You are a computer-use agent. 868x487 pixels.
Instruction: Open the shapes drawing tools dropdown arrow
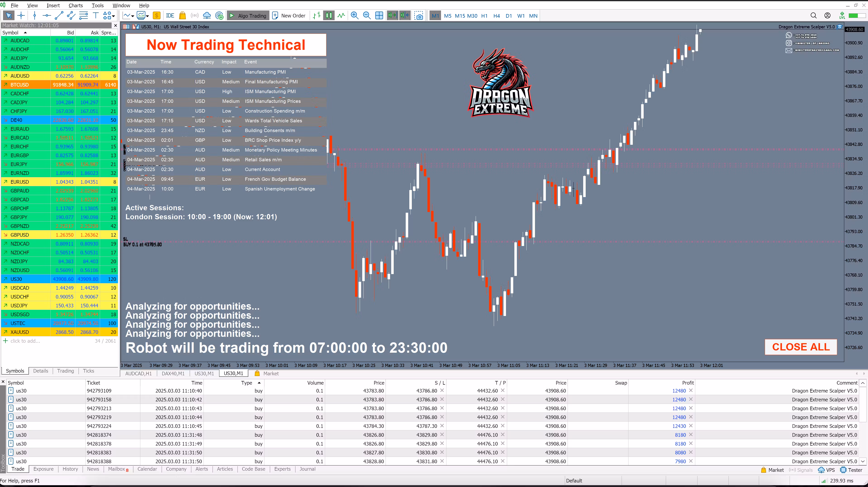pyautogui.click(x=114, y=16)
